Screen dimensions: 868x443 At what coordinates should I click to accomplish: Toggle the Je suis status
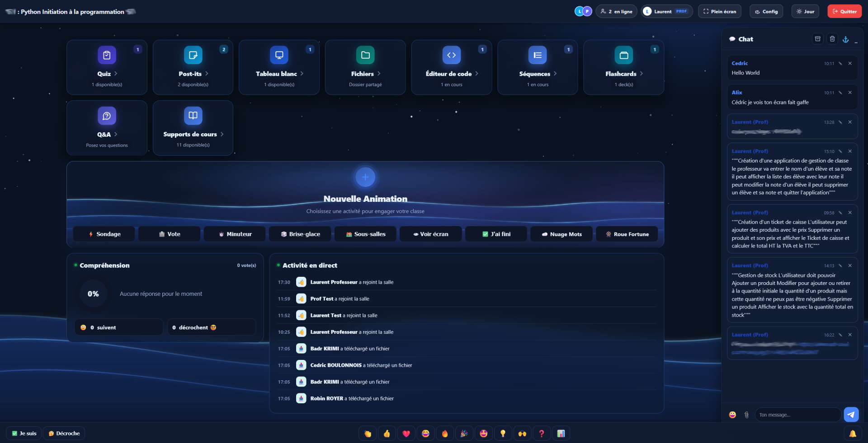coord(24,434)
